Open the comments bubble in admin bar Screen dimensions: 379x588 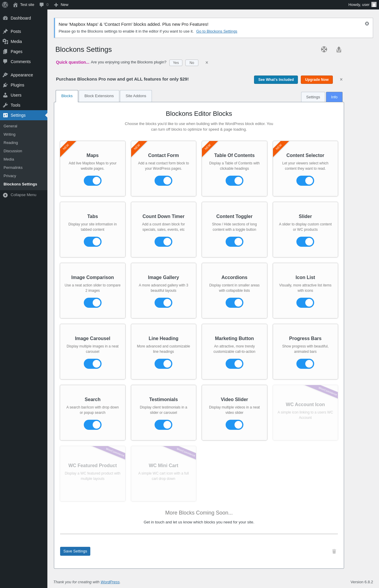tap(41, 5)
